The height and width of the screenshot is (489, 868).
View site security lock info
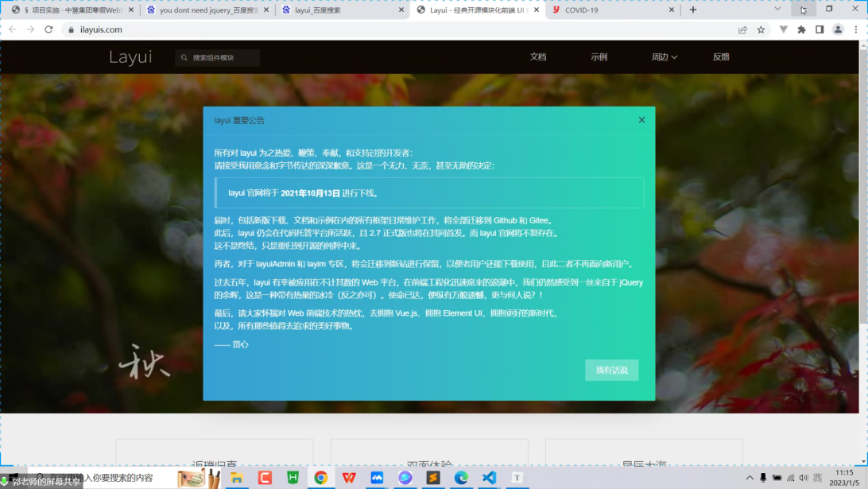pyautogui.click(x=71, y=30)
